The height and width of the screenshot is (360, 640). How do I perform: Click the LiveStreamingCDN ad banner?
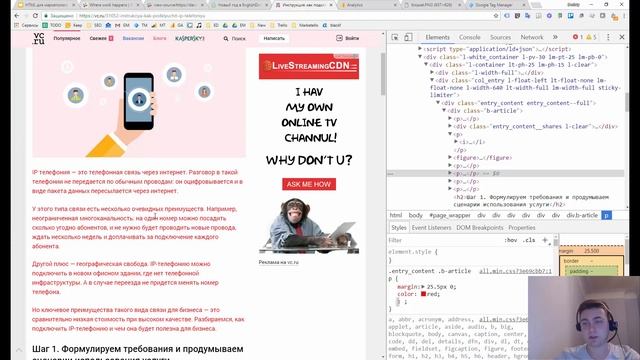[x=309, y=66]
